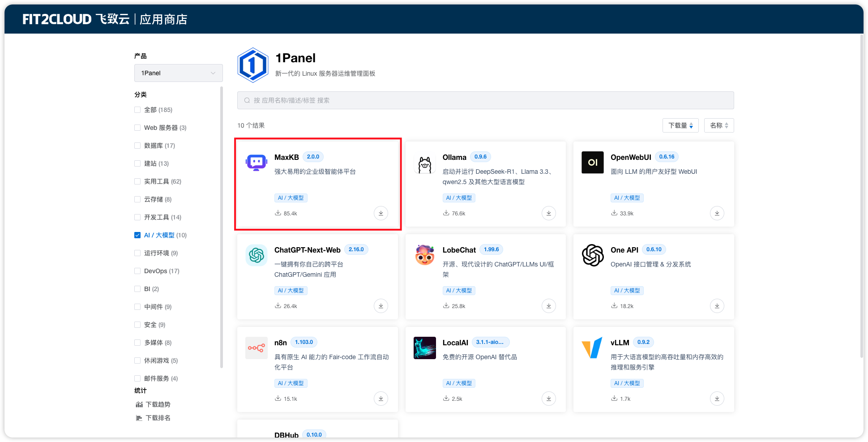Click the n8n workflow logo icon

click(x=256, y=348)
